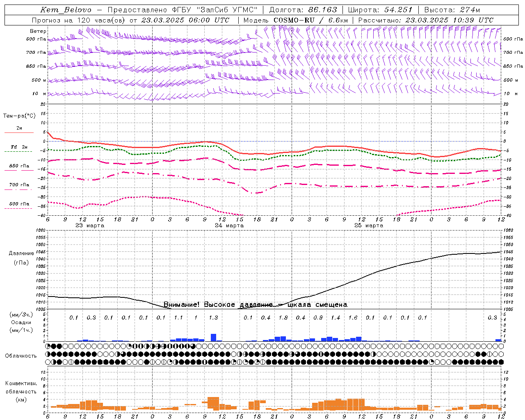The width and height of the screenshot is (525, 420).
Task: Select the model name COSMO-RU / 6.6км
Action: coord(310,20)
